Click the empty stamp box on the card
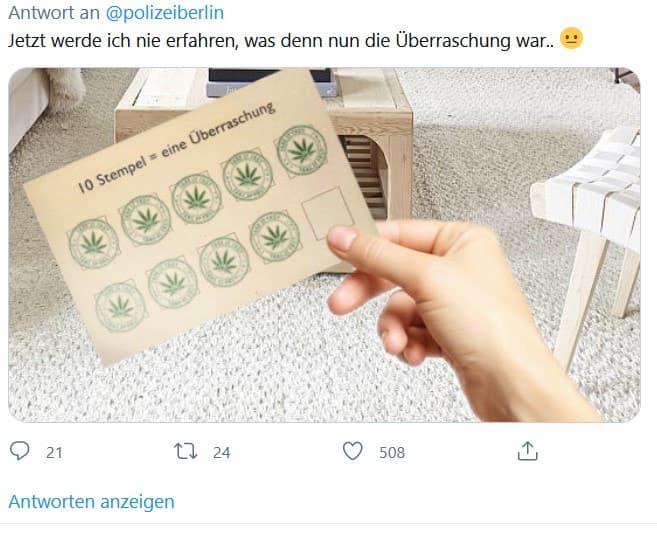The height and width of the screenshot is (533, 657). 327,213
